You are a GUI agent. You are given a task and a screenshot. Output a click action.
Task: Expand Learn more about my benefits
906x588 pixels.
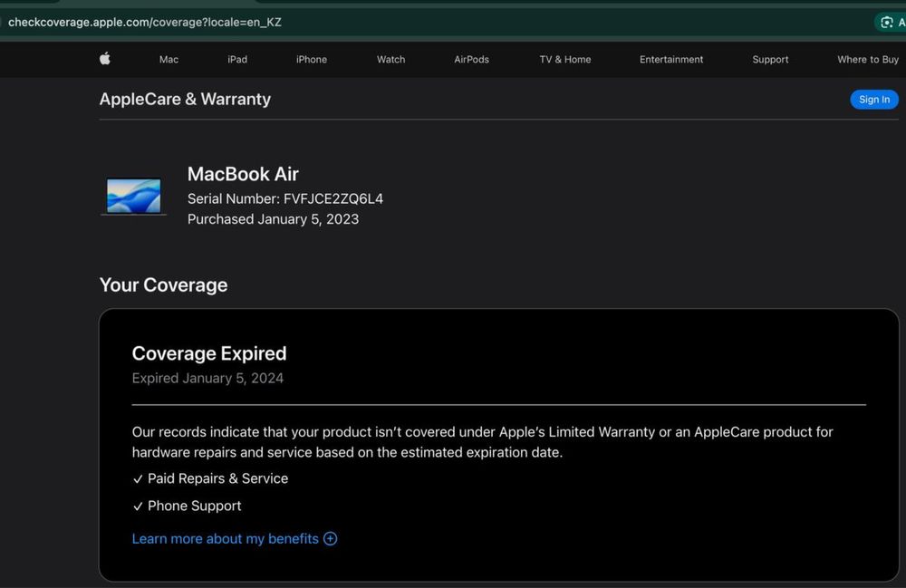[x=226, y=538]
